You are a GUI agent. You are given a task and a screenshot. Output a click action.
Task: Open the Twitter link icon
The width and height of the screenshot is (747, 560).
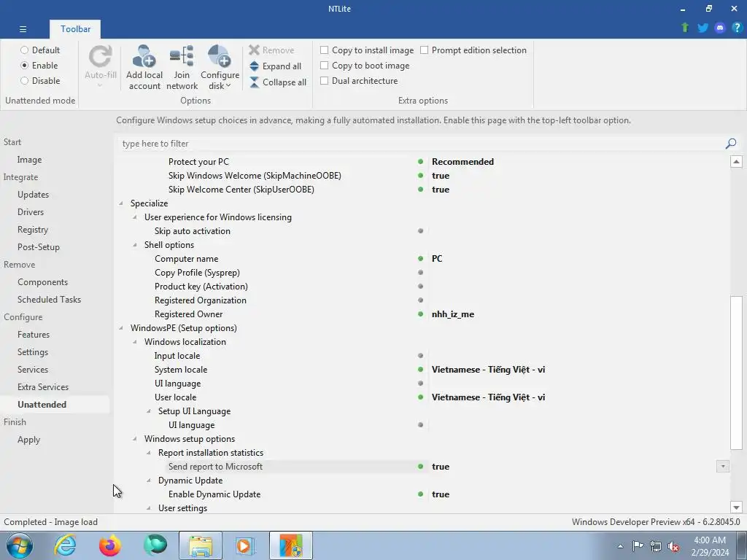point(703,28)
